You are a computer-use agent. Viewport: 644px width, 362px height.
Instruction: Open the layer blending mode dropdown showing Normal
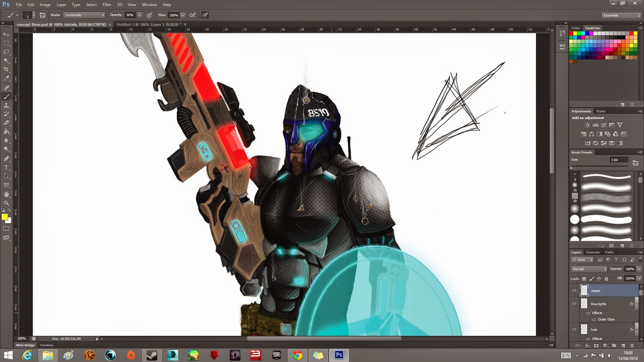[589, 269]
